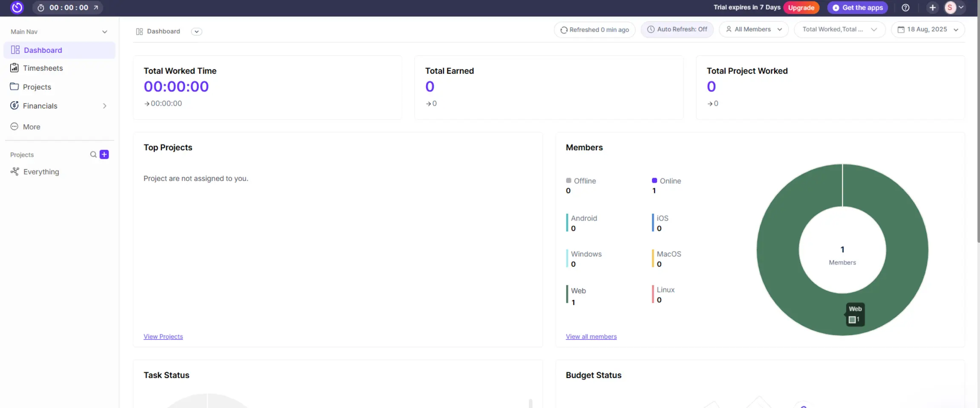The image size is (980, 408).
Task: Click the Android member count label
Action: (x=584, y=218)
